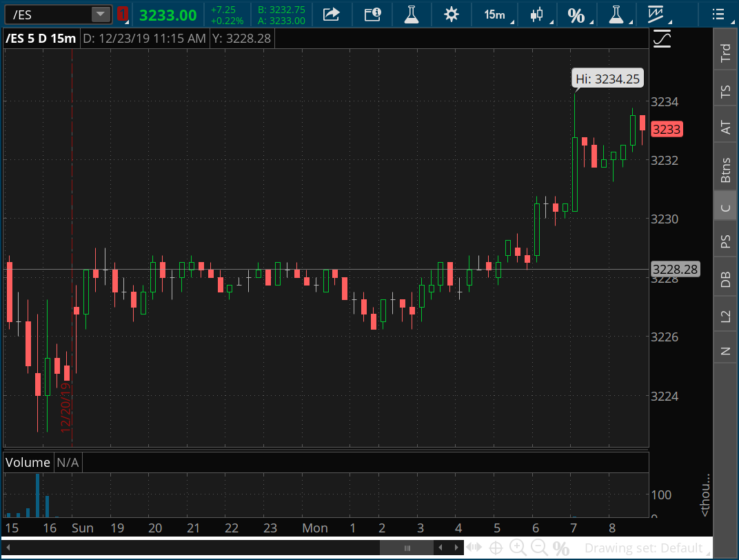Click the curve style icon above the price axis

662,39
